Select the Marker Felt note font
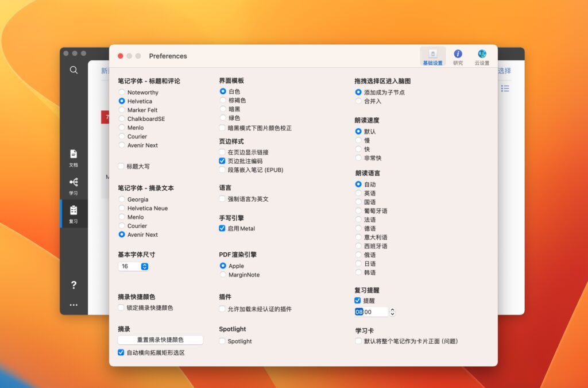588x388 pixels. (x=121, y=109)
